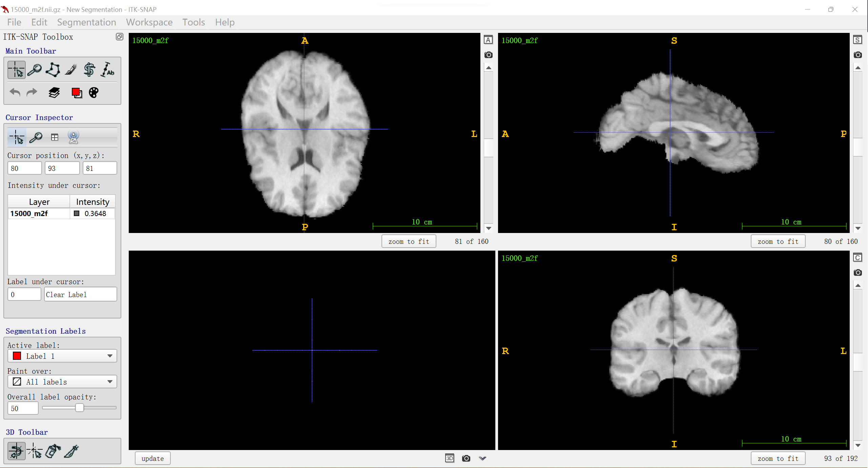
Task: Open the color map palette editor
Action: pyautogui.click(x=94, y=93)
